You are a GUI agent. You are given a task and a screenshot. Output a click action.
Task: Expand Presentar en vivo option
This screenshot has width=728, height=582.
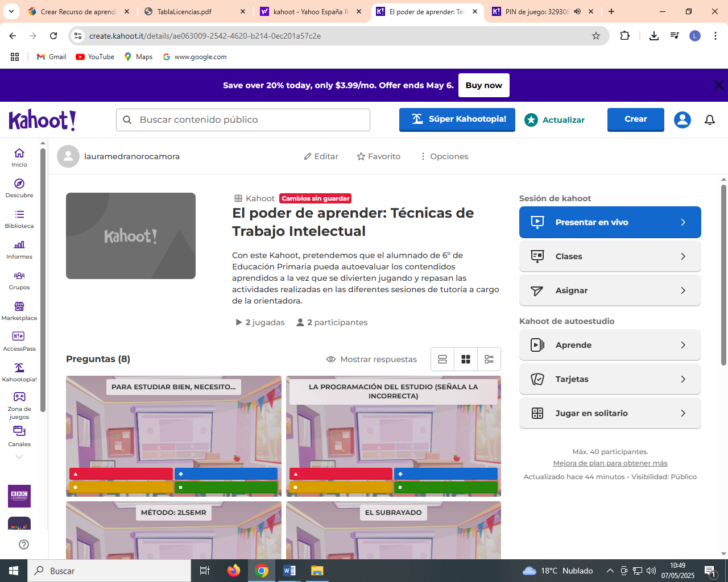coord(610,222)
